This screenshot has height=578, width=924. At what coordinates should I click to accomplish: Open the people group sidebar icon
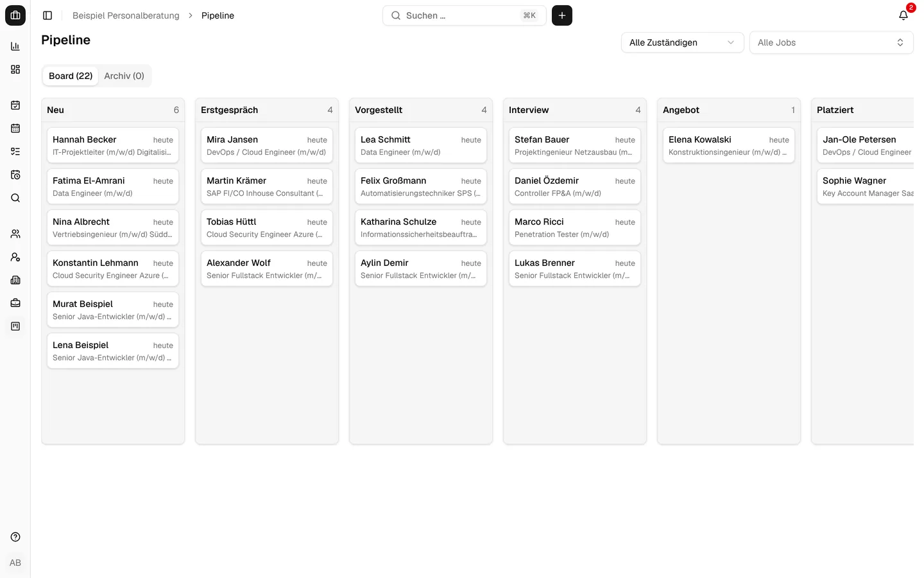pos(15,234)
